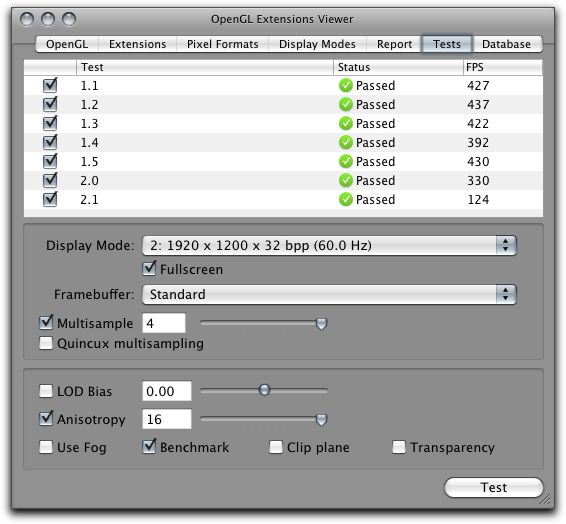Click the FPS value 430
The width and height of the screenshot is (566, 524).
pyautogui.click(x=478, y=161)
